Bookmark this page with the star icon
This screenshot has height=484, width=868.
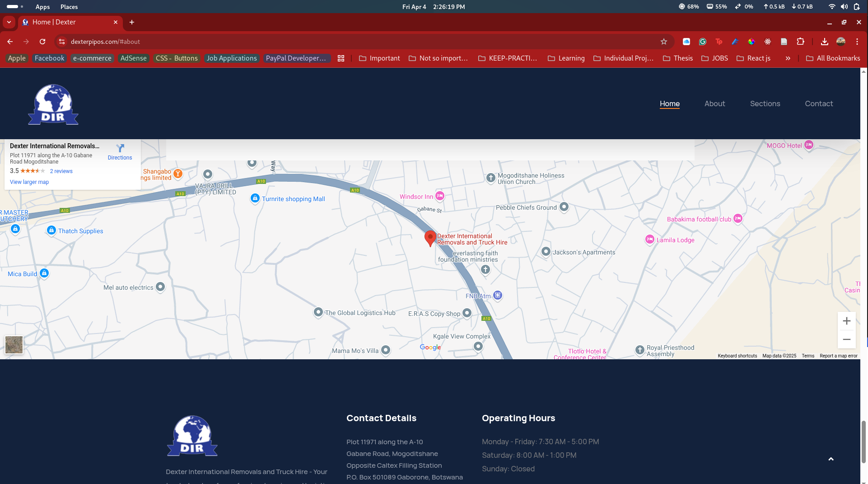pos(663,42)
